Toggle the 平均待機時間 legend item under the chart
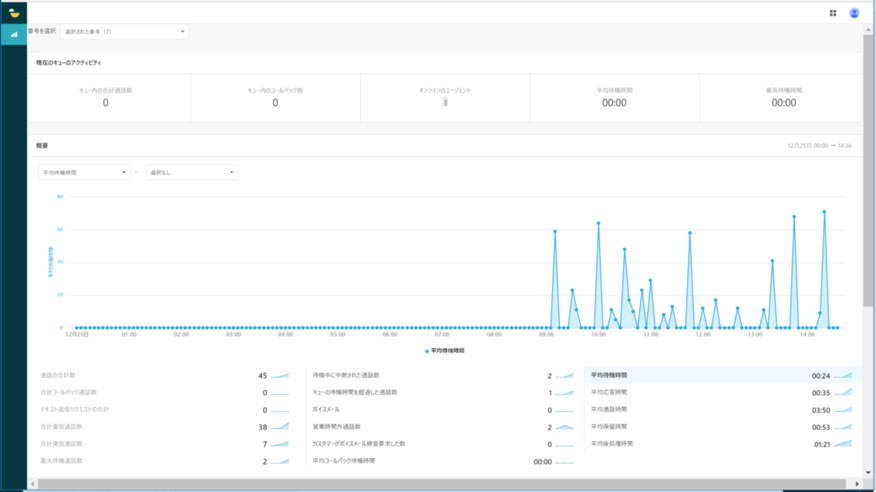This screenshot has width=876, height=492. click(446, 351)
